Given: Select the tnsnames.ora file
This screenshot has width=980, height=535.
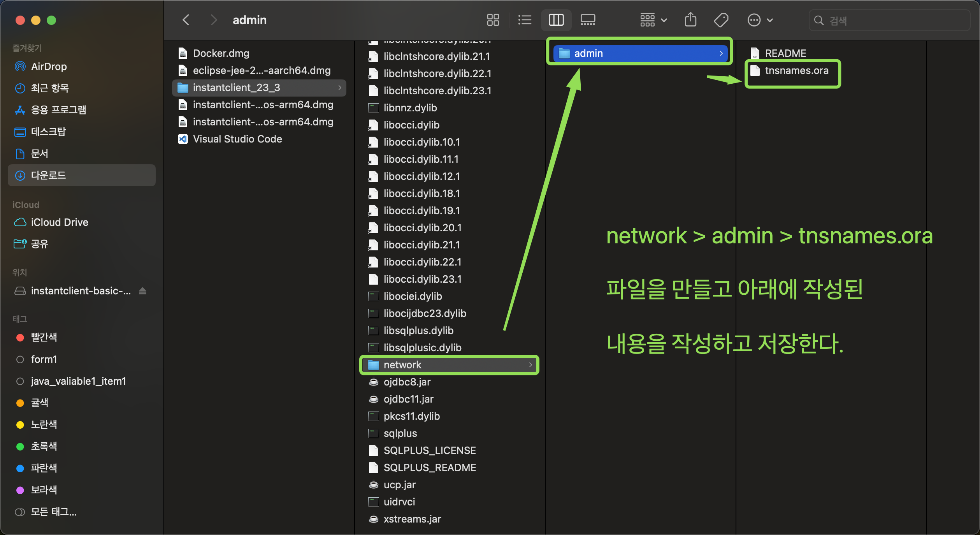Looking at the screenshot, I should point(796,70).
